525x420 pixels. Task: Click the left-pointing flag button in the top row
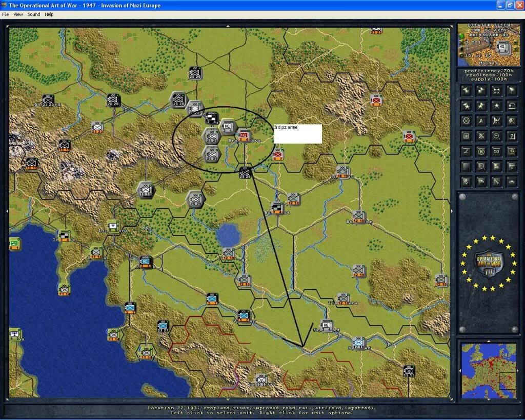pyautogui.click(x=466, y=90)
